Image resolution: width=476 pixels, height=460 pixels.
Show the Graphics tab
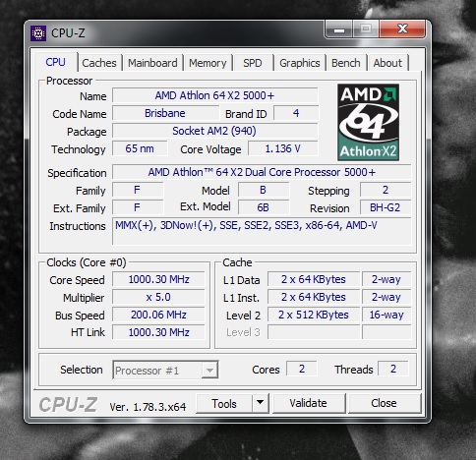[300, 63]
